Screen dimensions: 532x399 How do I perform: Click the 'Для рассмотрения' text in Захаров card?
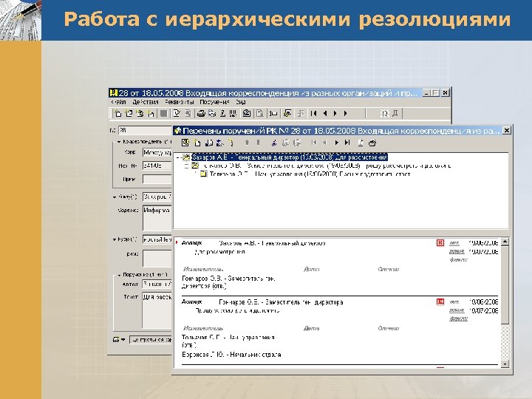[219, 252]
